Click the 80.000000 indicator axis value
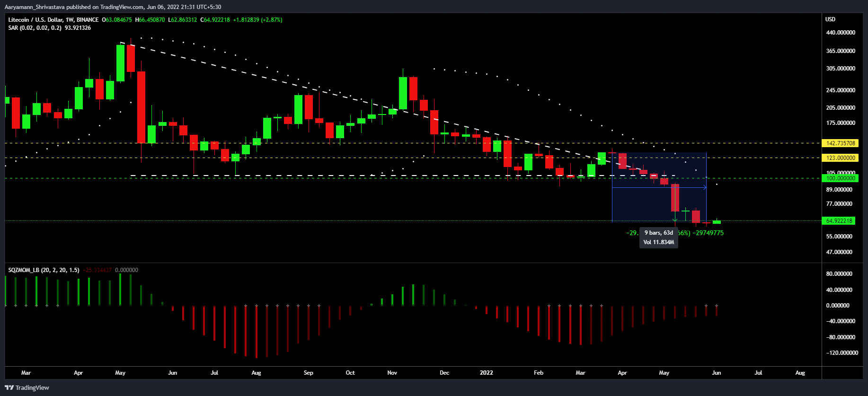 [x=839, y=274]
